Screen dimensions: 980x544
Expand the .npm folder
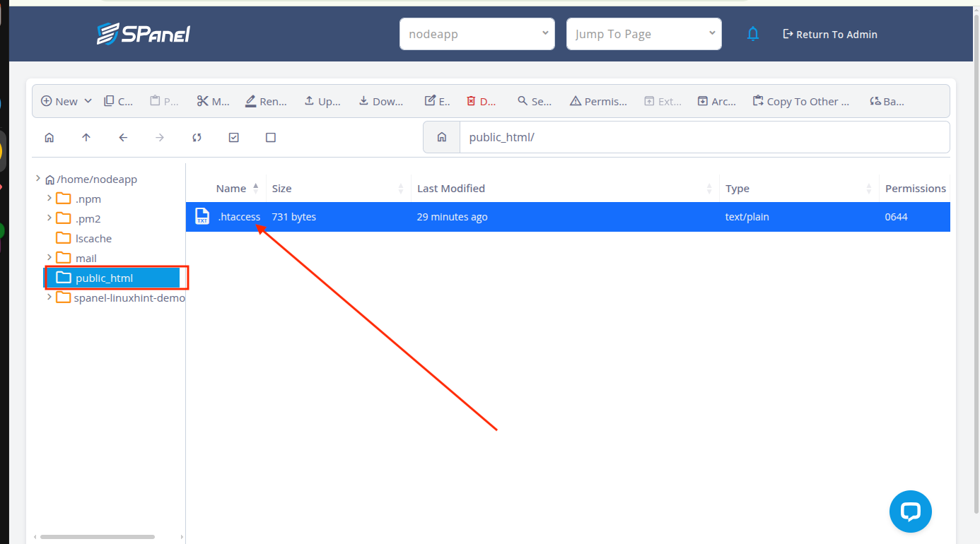(x=49, y=199)
